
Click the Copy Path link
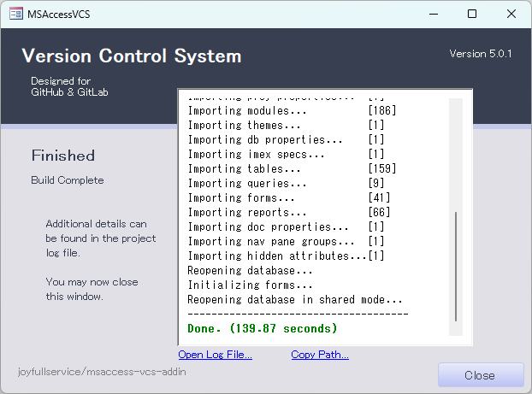(x=320, y=355)
